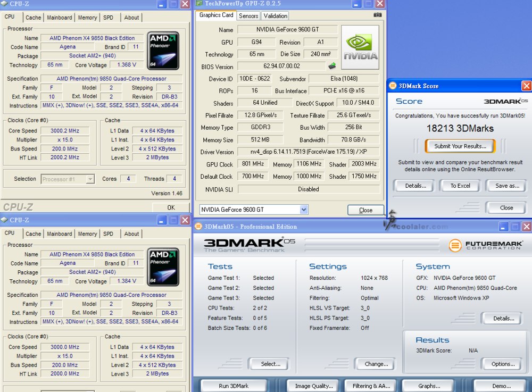Click Change button under Settings in 3DMark05
Image resolution: width=532 pixels, height=392 pixels.
376,364
